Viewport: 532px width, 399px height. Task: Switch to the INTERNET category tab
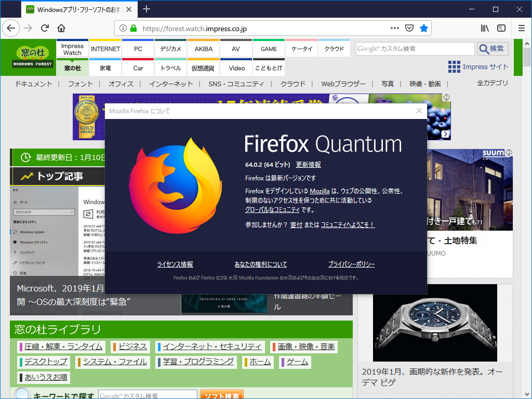tap(105, 49)
